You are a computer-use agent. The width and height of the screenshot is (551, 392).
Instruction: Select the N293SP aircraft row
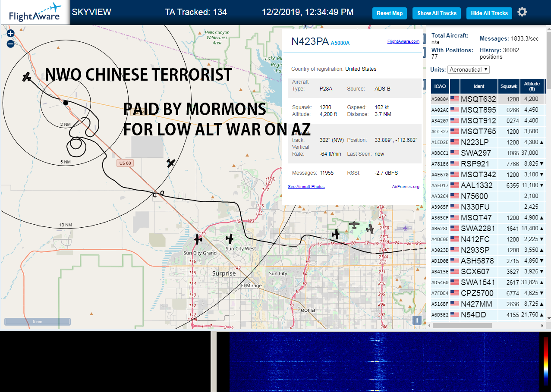488,250
